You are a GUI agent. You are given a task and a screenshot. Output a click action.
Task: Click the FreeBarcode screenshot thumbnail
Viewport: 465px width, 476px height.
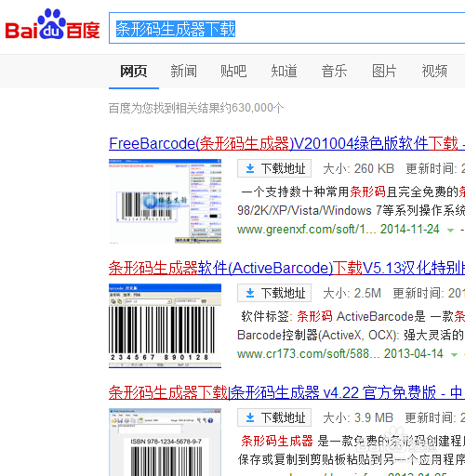[x=165, y=201]
